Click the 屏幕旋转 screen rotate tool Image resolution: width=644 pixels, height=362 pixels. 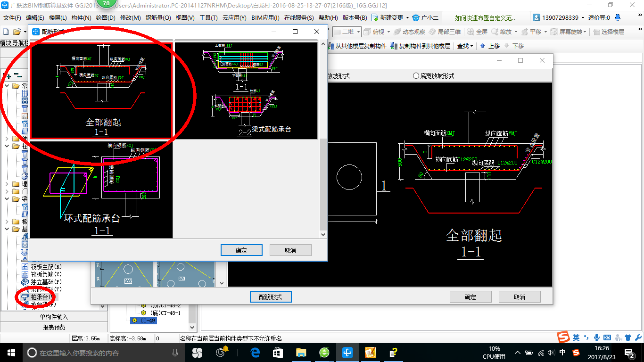point(568,32)
